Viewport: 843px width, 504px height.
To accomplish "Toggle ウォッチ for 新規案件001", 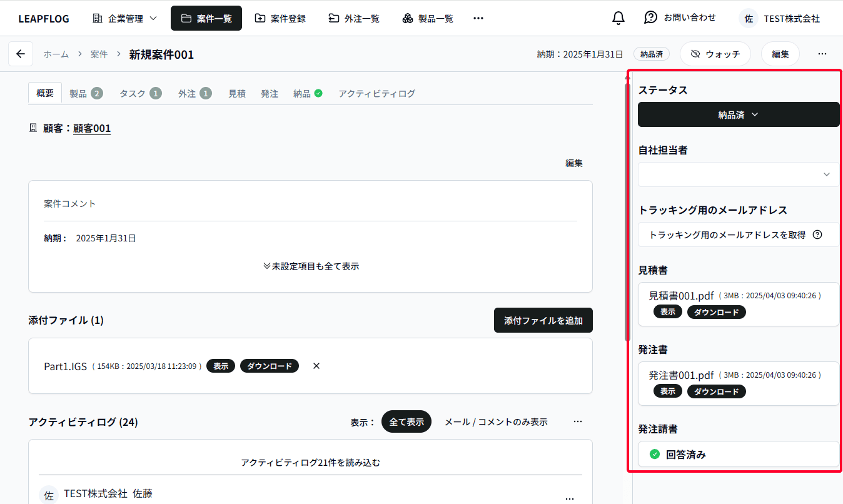I will tap(715, 54).
